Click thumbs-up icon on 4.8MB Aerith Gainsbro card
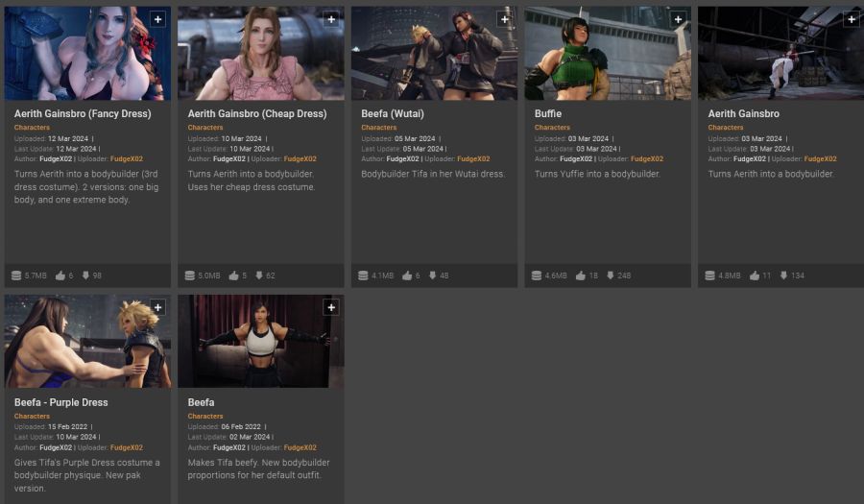 pos(755,276)
